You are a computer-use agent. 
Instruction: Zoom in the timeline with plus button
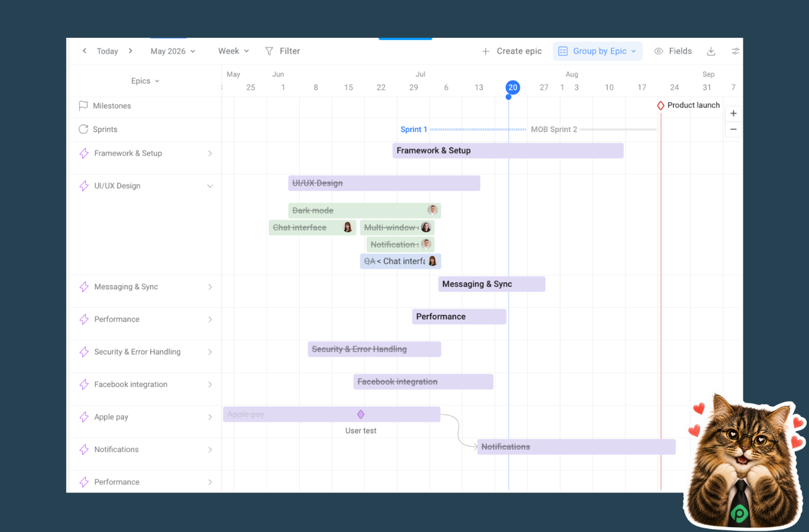pyautogui.click(x=733, y=113)
